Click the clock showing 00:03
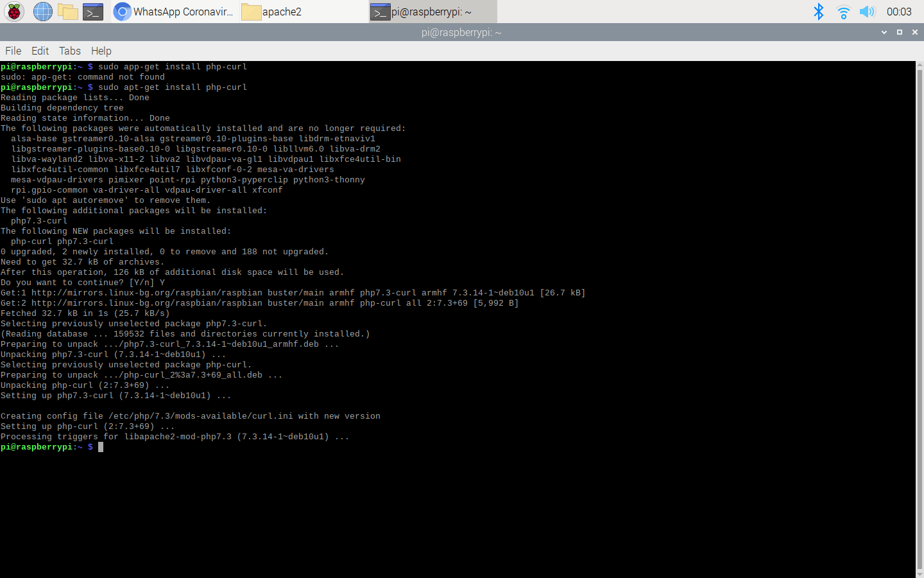Screen dimensions: 924x578 point(898,12)
